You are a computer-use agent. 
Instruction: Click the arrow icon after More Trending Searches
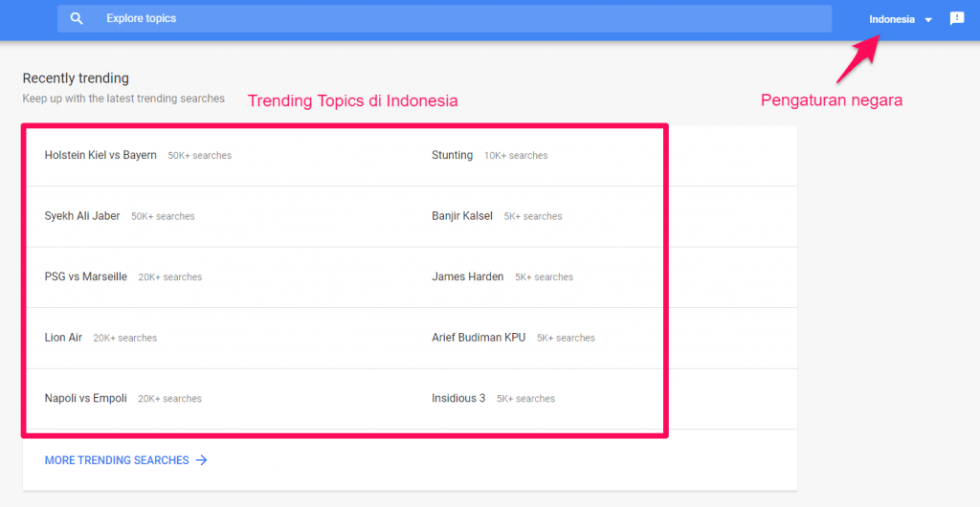coord(201,460)
